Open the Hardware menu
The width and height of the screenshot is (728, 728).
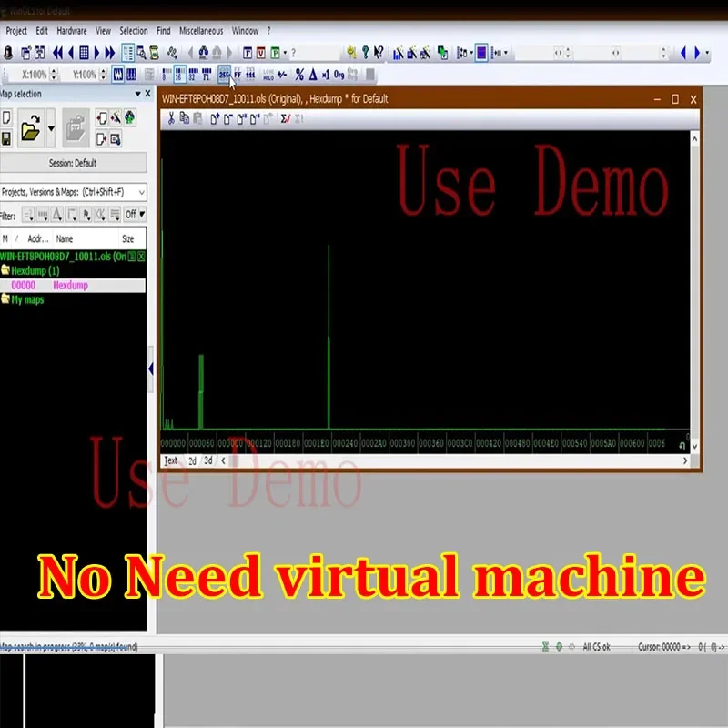click(x=72, y=31)
